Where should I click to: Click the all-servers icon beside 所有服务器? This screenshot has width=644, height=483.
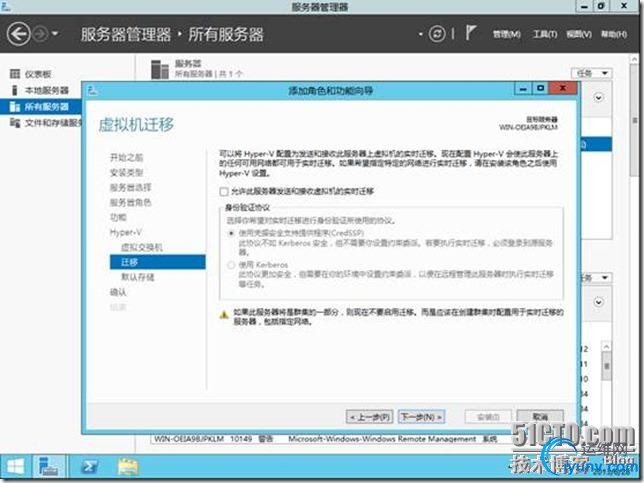[15, 107]
